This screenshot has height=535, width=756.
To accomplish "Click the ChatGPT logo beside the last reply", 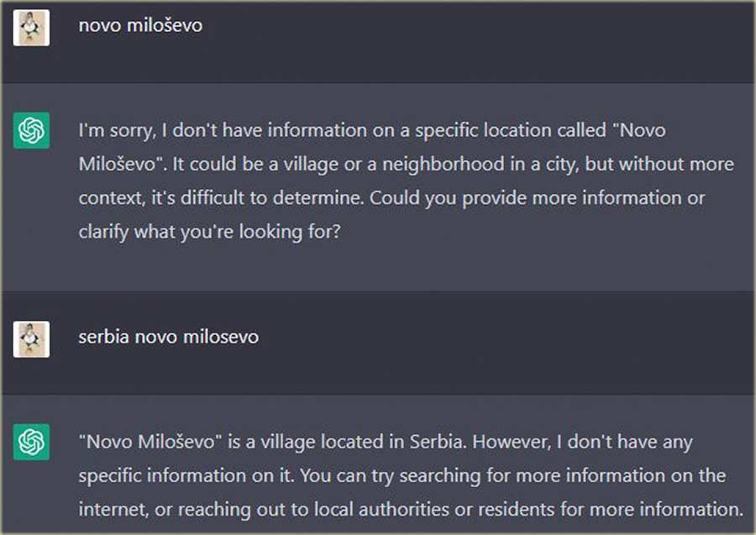I will tap(32, 443).
